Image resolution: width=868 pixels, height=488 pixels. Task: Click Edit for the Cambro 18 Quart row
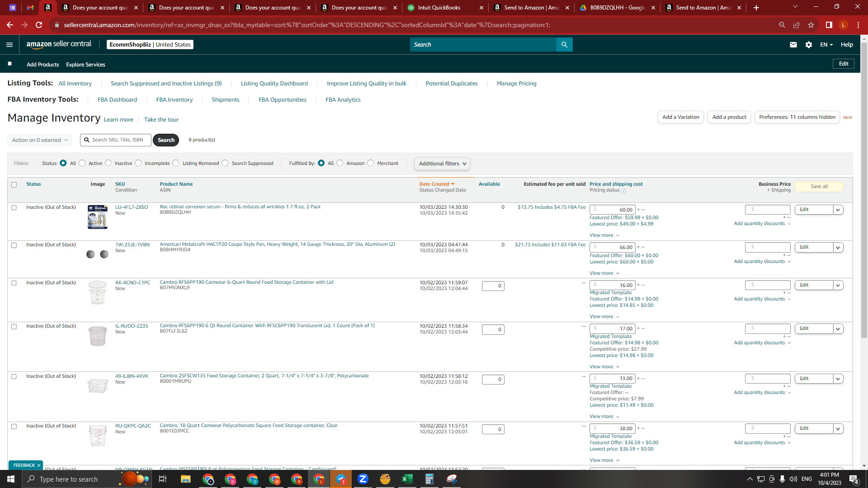tap(814, 428)
